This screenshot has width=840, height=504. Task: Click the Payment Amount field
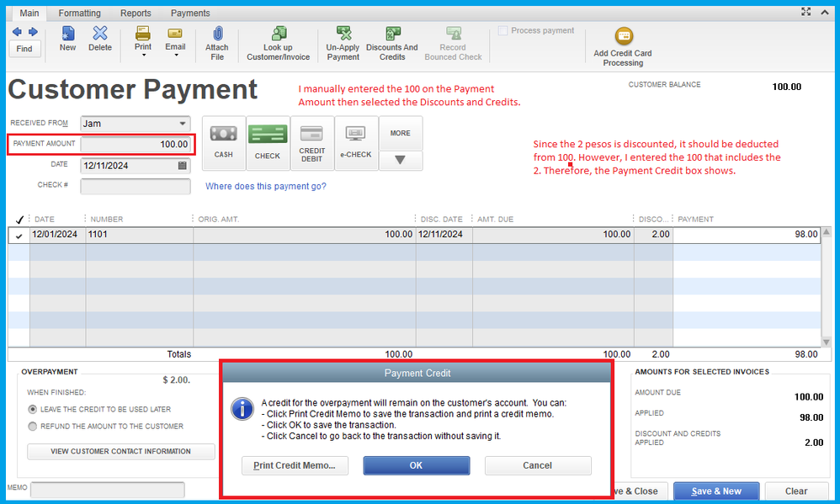click(x=136, y=144)
